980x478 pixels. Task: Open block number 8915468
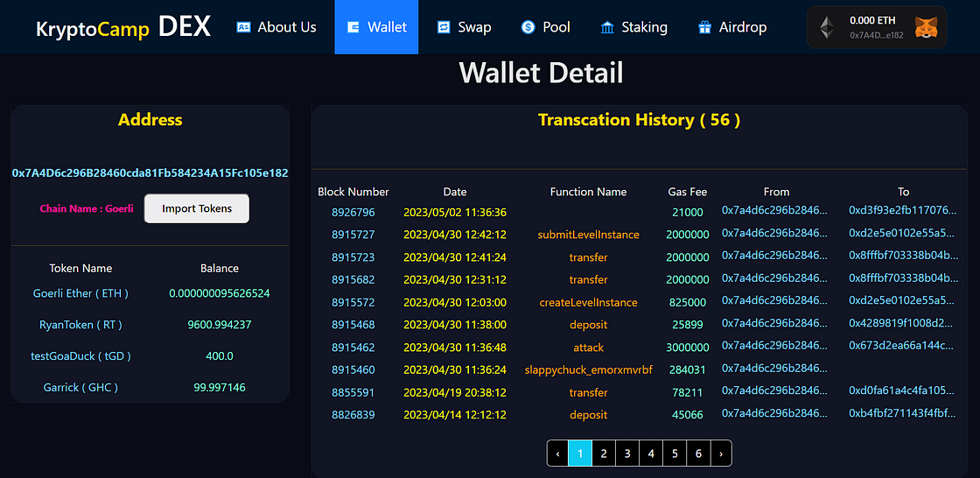tap(353, 325)
